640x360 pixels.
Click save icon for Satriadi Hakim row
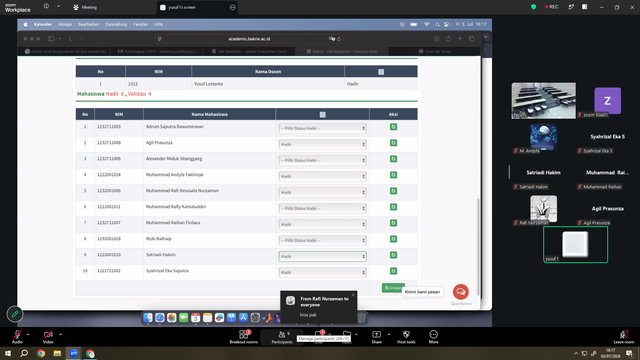[x=393, y=255]
